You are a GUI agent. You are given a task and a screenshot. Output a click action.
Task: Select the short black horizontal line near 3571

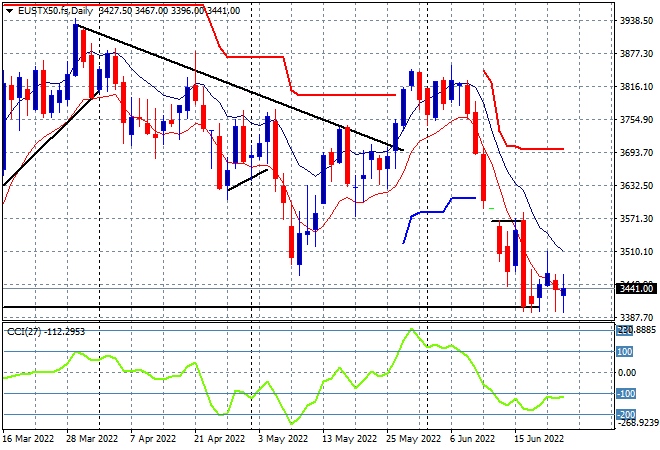507,221
